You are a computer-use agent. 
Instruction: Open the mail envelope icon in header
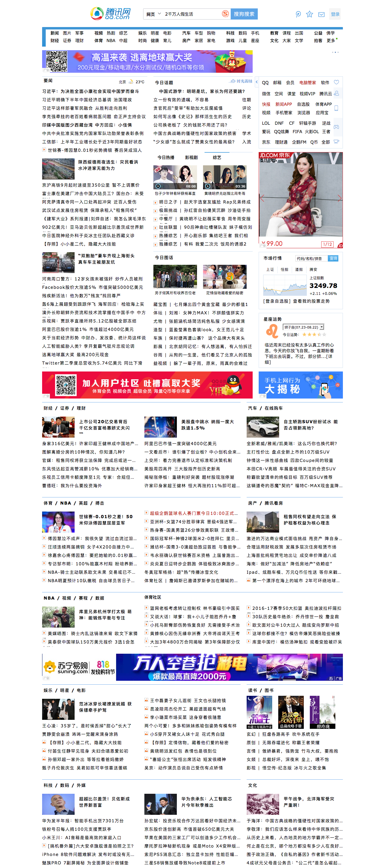[321, 14]
